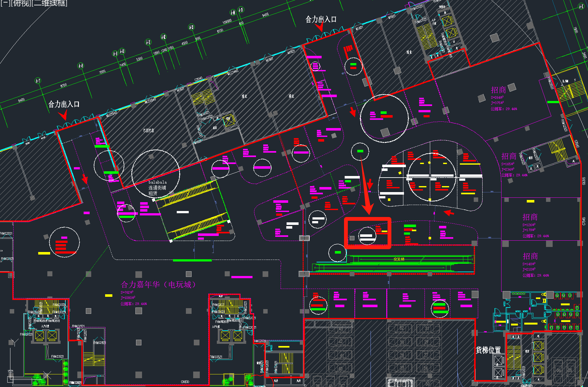Click the 招商 label with S=148㎡

tap(530, 256)
